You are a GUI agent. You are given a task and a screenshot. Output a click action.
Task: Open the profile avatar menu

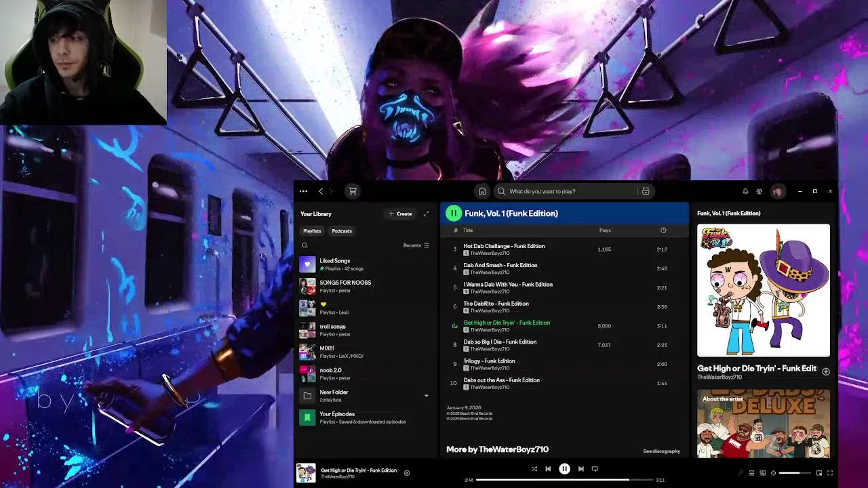[777, 191]
